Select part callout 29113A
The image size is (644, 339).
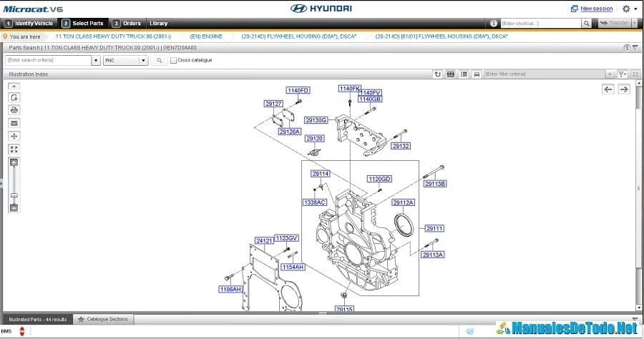(433, 255)
